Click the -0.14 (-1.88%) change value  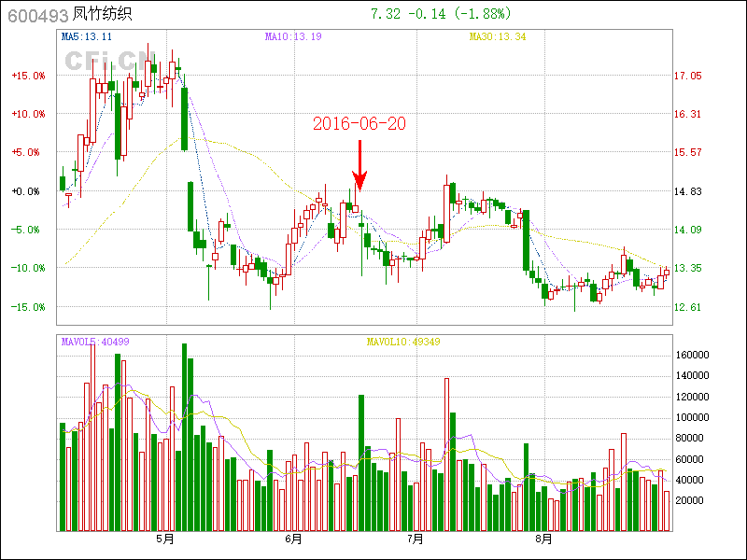pyautogui.click(x=464, y=14)
